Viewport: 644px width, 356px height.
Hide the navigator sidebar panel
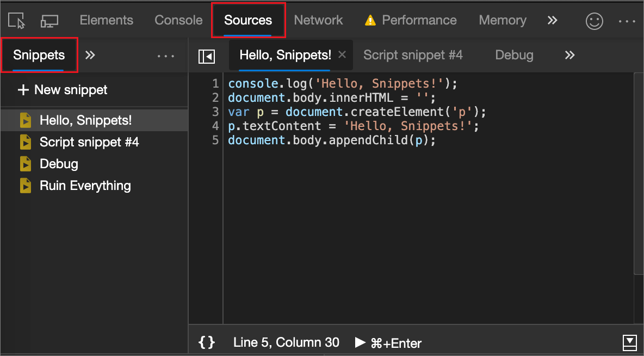tap(207, 55)
